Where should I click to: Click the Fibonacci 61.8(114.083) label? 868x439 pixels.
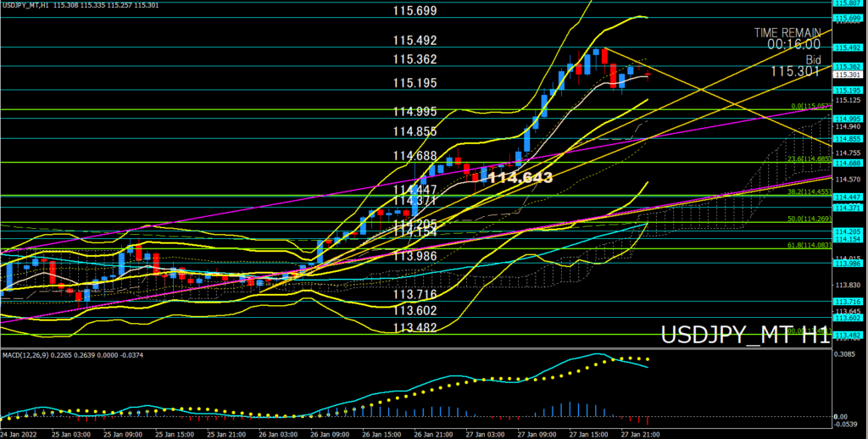click(810, 245)
